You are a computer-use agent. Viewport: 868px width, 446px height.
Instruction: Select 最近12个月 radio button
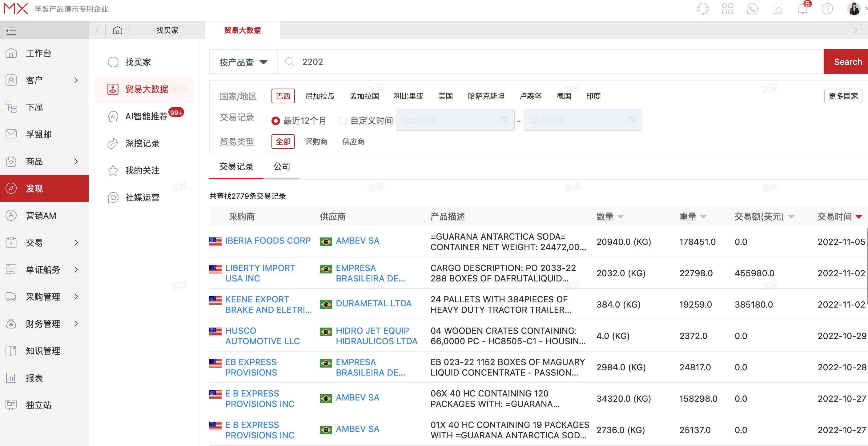click(x=275, y=121)
